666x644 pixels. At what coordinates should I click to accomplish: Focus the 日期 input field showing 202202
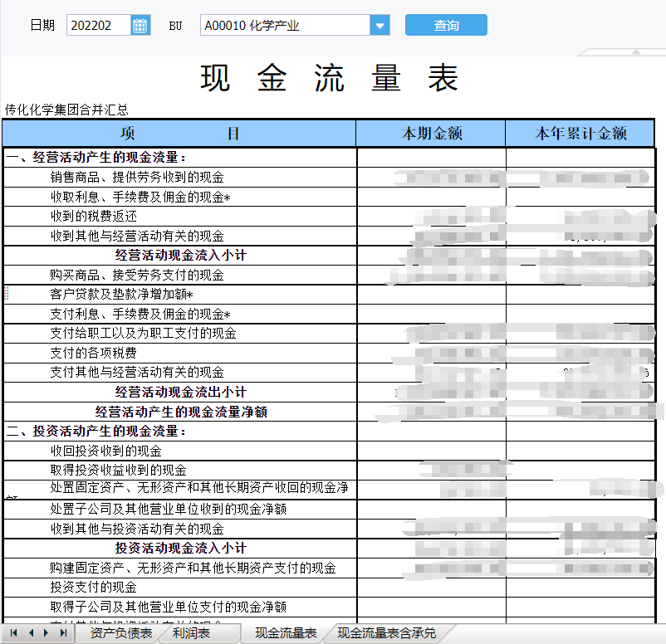(x=99, y=25)
